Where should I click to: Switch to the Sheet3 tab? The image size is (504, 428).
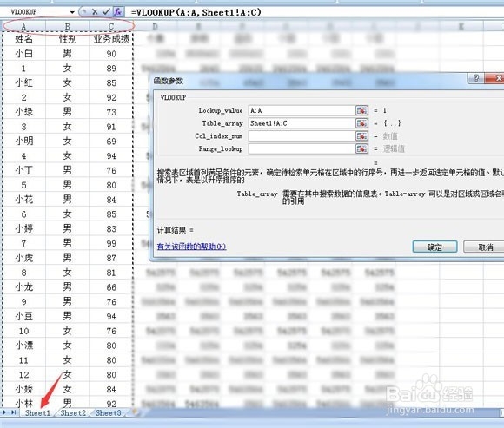pyautogui.click(x=109, y=413)
